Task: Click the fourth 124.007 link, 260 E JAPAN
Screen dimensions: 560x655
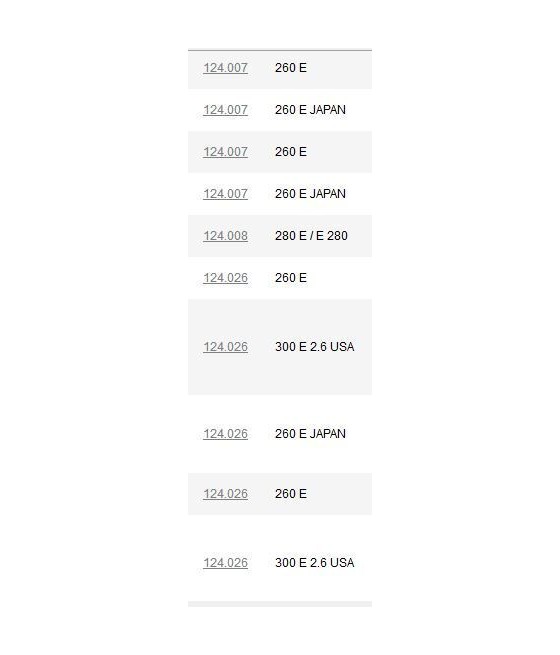Action: coord(226,194)
